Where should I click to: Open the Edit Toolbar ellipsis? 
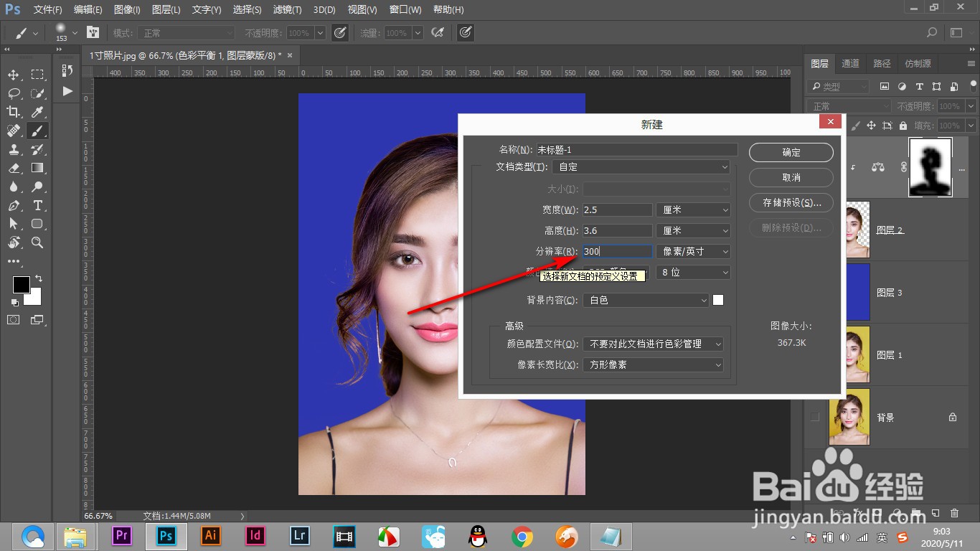pyautogui.click(x=14, y=261)
